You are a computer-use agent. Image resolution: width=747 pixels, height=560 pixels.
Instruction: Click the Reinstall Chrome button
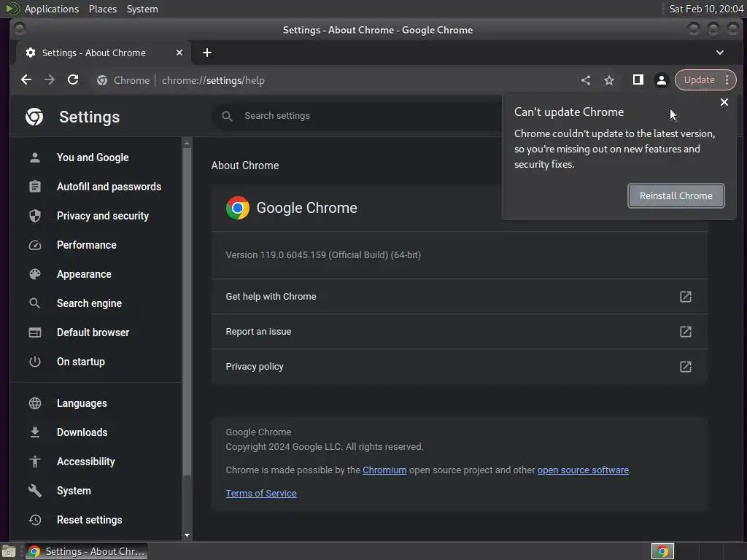[x=676, y=195]
